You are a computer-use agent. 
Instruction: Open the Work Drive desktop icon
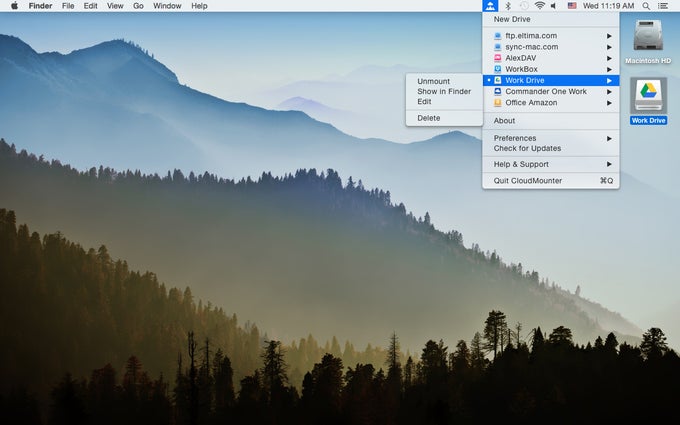pos(648,96)
